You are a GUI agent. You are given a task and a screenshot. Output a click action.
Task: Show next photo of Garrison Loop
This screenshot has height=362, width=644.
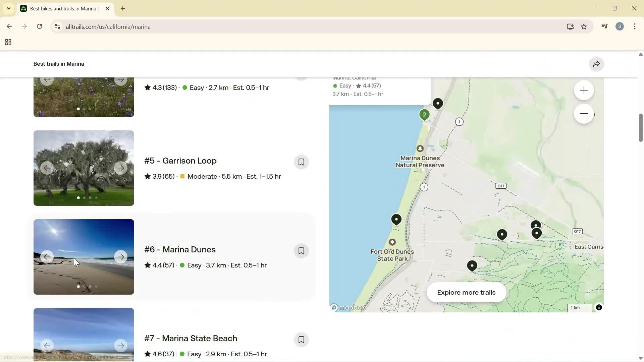[121, 168]
